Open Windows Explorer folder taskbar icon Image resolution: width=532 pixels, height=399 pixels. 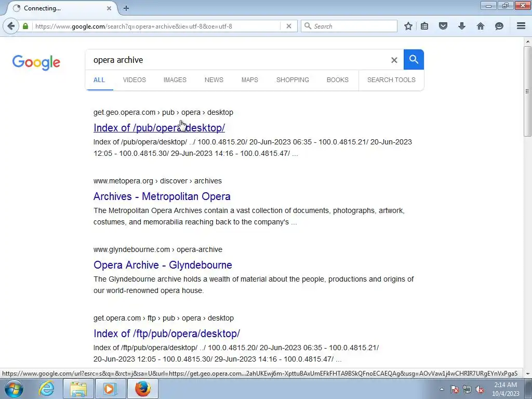(x=78, y=389)
